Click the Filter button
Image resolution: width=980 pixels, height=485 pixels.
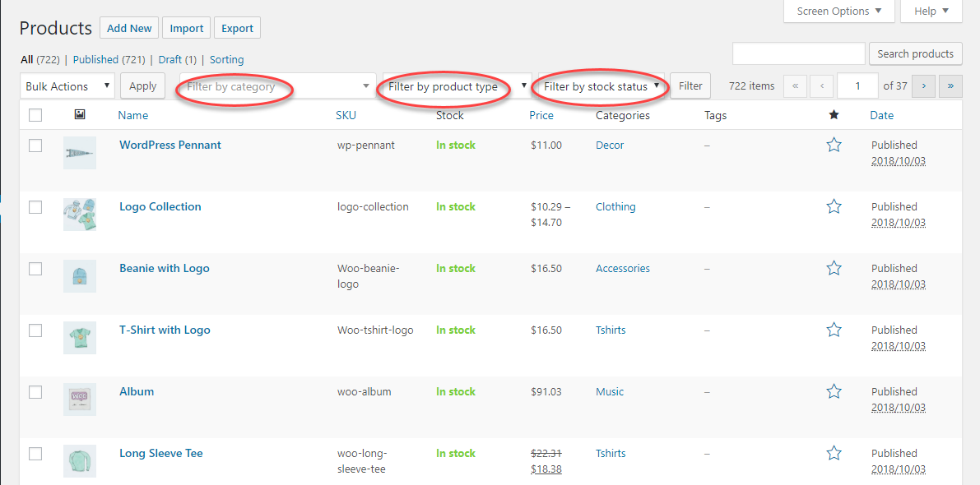coord(690,86)
